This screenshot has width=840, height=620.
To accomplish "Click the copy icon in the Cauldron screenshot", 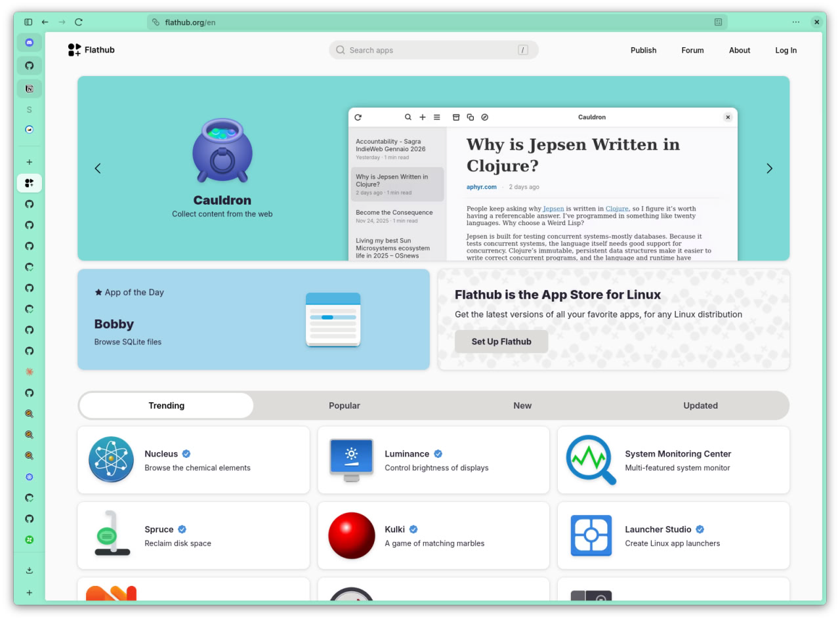I will click(x=471, y=117).
